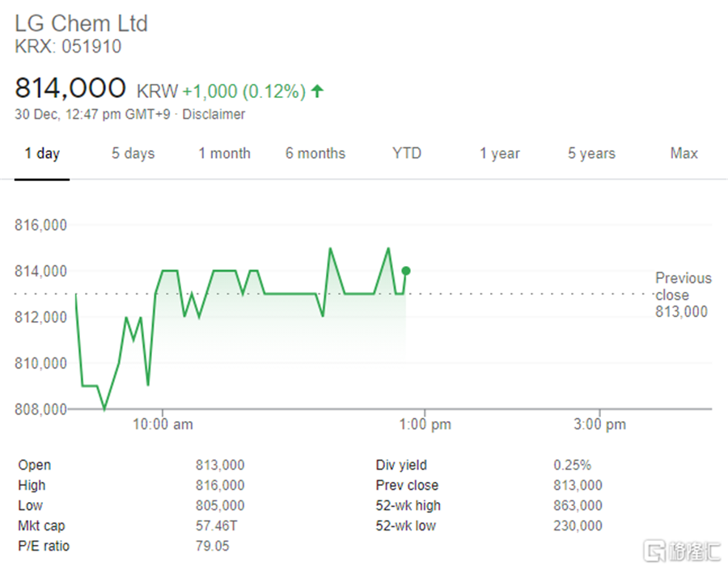
Task: View the 5 years chart
Action: [591, 154]
